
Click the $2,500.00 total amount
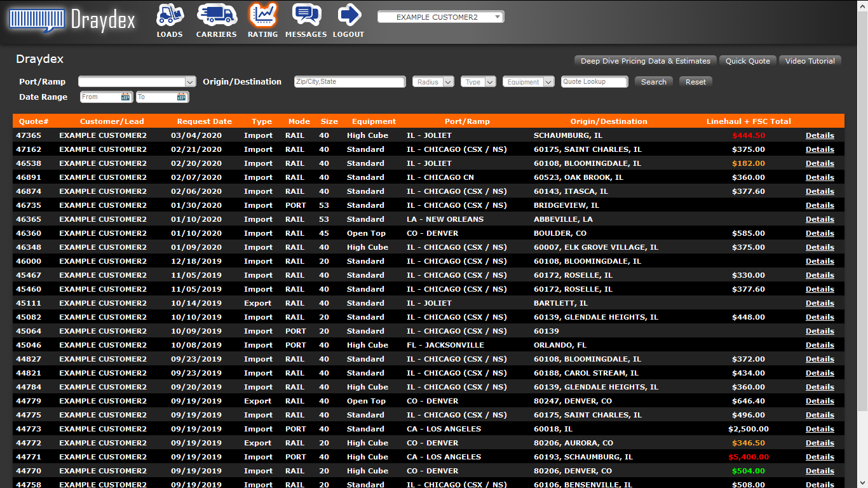click(749, 429)
